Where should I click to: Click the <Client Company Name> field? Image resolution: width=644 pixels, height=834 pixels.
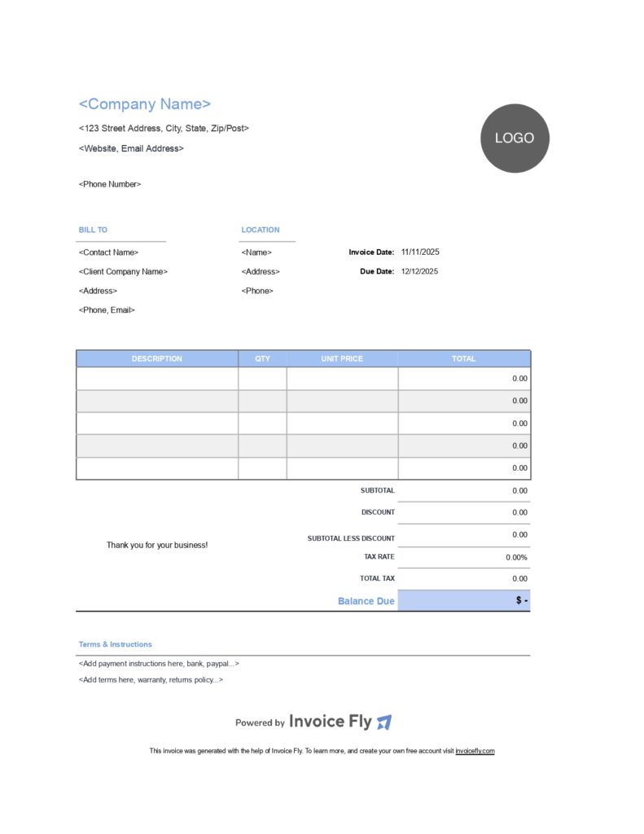123,272
